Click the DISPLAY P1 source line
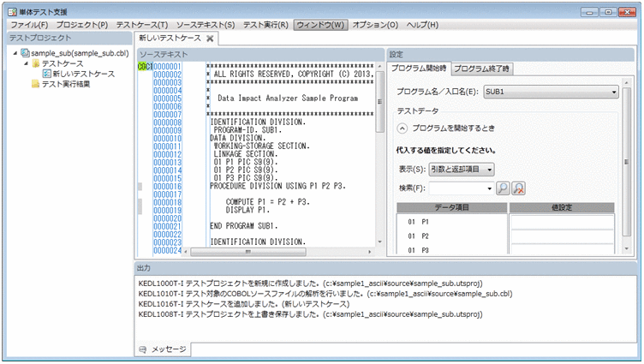Screen dimensions: 644x364 [247, 210]
